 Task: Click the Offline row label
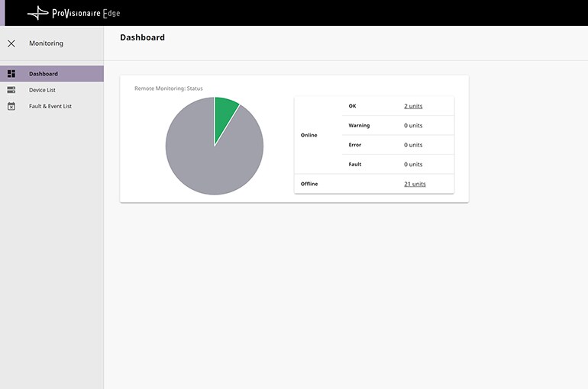coord(309,184)
